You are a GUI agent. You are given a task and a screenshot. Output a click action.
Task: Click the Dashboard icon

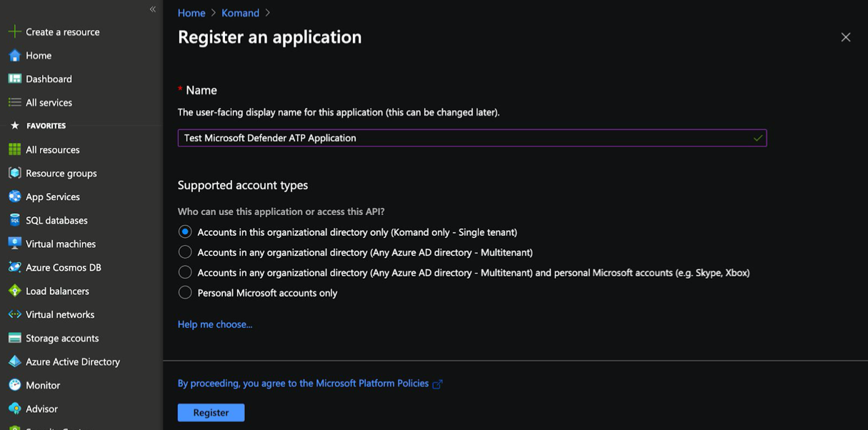tap(14, 79)
